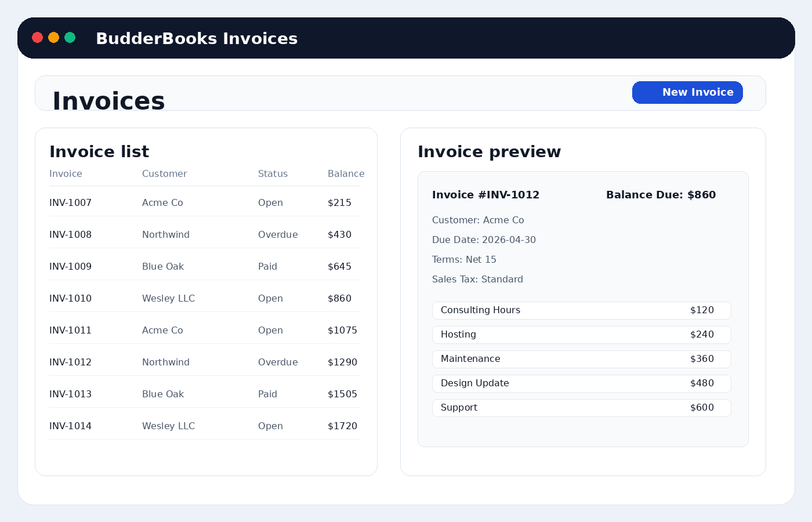Click the Maintenance line item
This screenshot has height=522, width=812.
[582, 359]
